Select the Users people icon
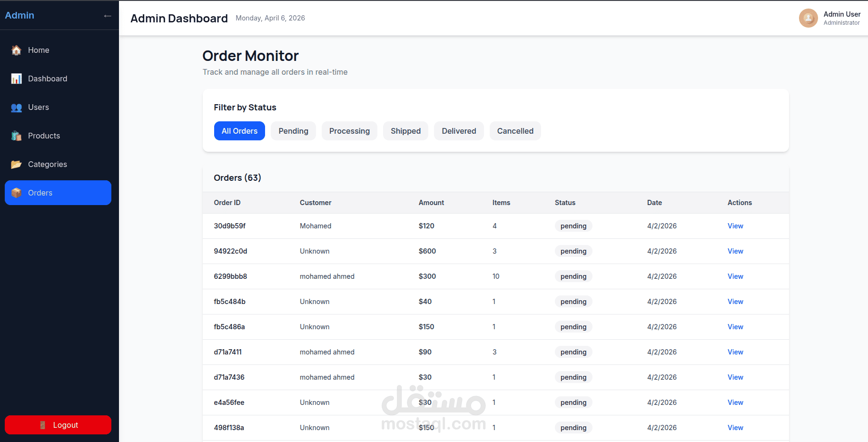The width and height of the screenshot is (868, 442). tap(17, 107)
